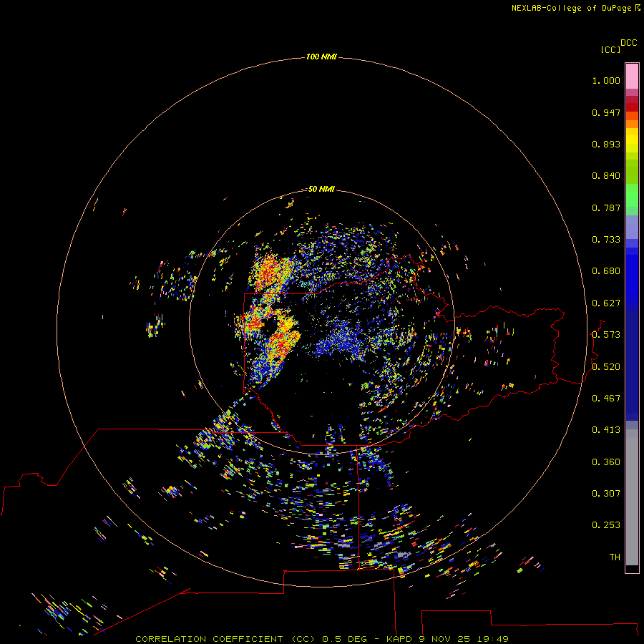
Task: Click the 0.627 color scale value
Action: 606,303
